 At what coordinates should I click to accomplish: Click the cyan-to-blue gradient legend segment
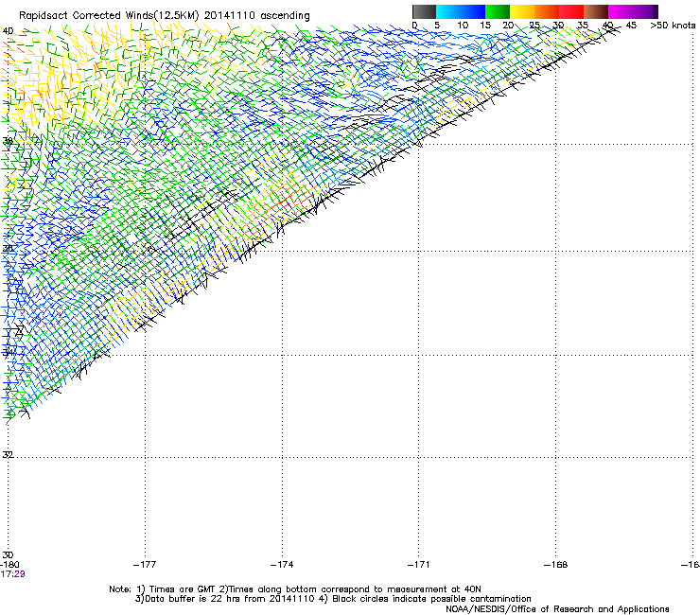pos(461,11)
